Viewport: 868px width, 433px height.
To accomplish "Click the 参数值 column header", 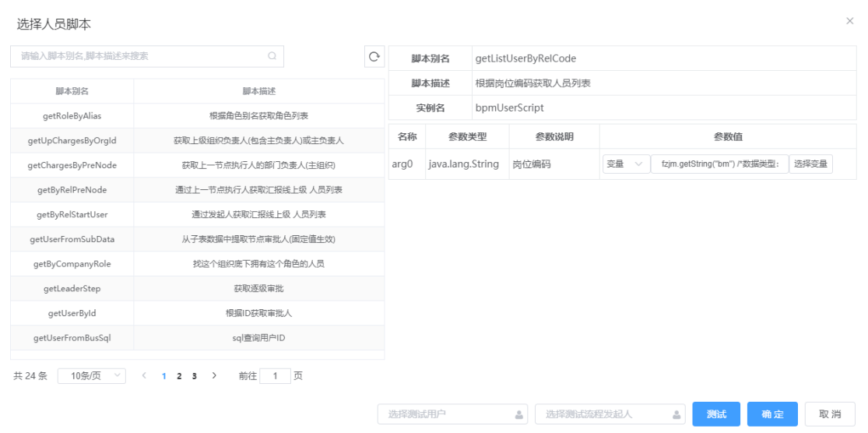I will [x=727, y=137].
